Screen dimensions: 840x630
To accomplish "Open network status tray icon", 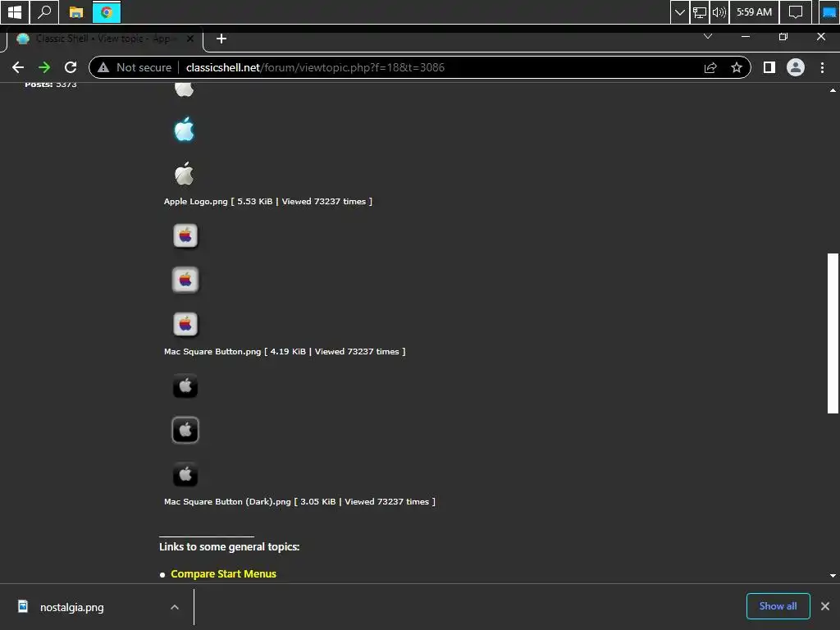I will [x=699, y=11].
